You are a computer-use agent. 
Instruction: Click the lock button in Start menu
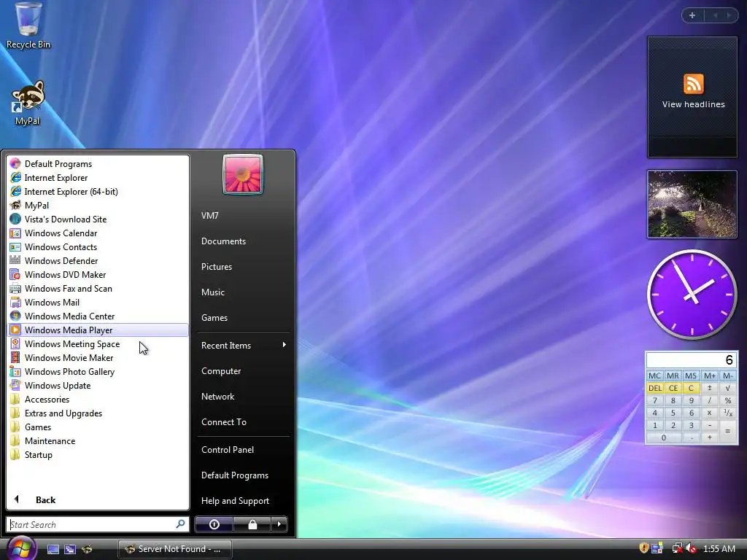(x=252, y=524)
